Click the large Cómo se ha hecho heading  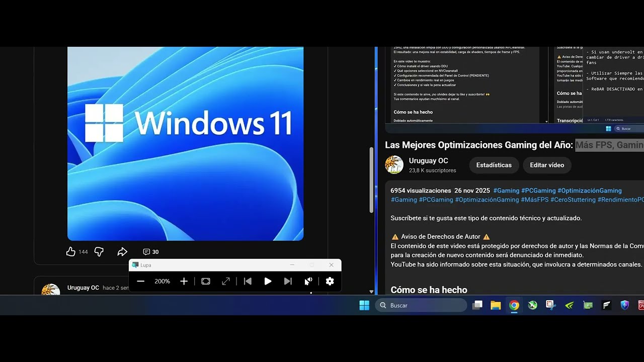pos(429,290)
